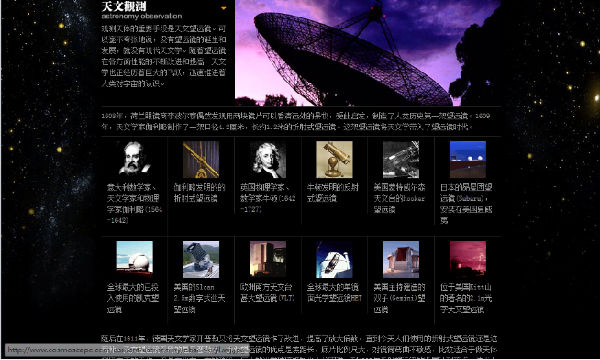Click the Sloan 2.5m caption text
The height and width of the screenshot is (360, 600).
[199, 298]
